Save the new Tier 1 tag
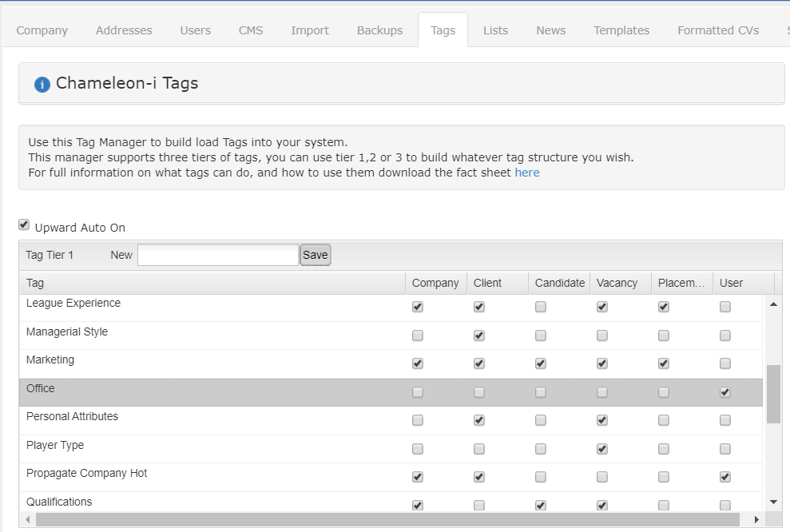 (316, 255)
